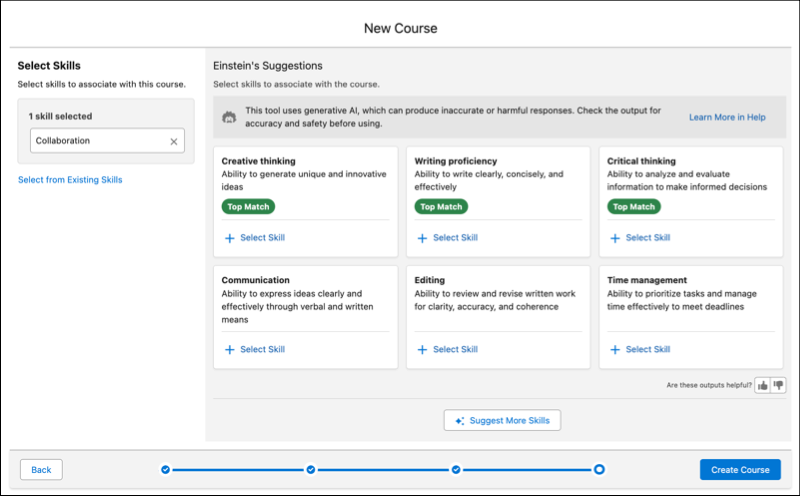Click the Collaboration selected skill field
The height and width of the screenshot is (496, 800).
107,141
